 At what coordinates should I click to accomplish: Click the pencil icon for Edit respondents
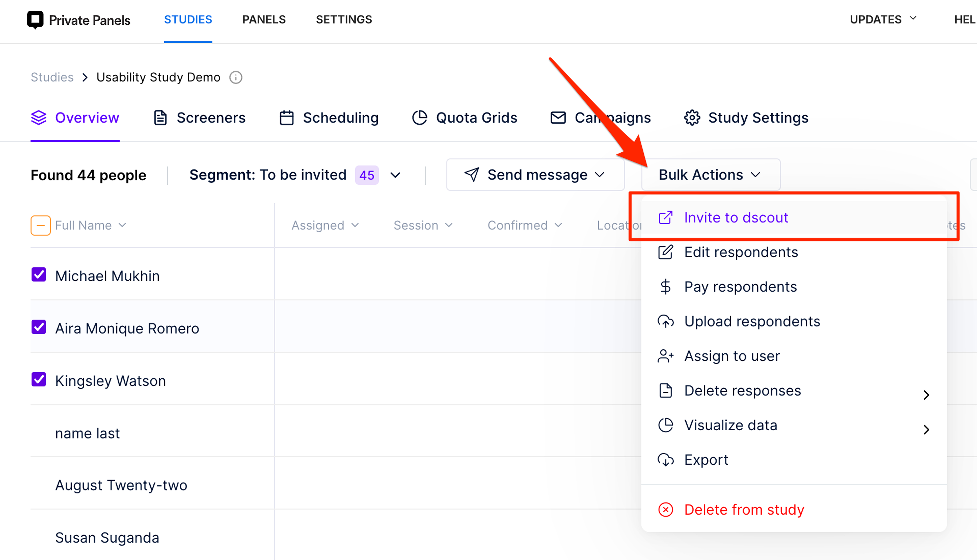(x=666, y=252)
